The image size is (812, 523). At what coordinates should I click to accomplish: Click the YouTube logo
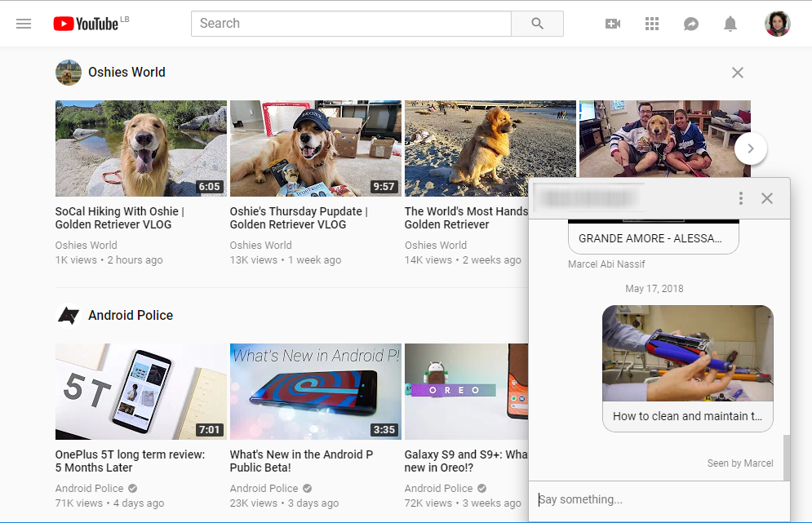click(x=86, y=23)
